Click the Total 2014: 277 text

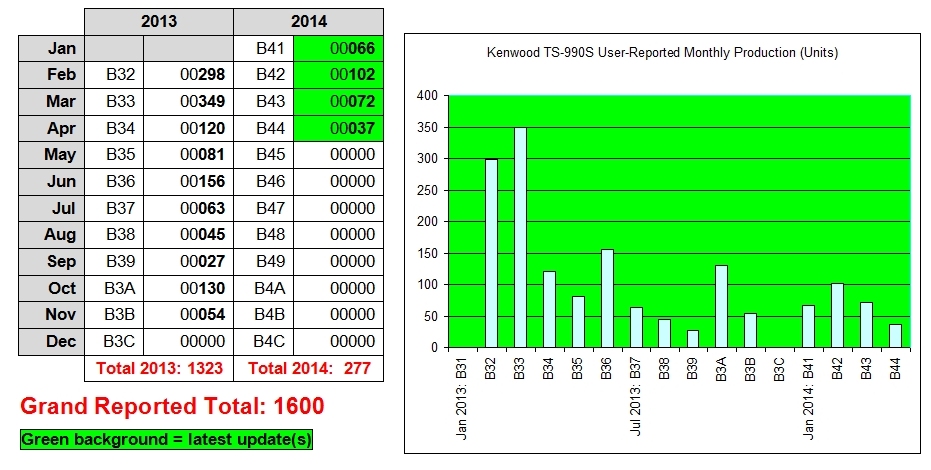[309, 369]
